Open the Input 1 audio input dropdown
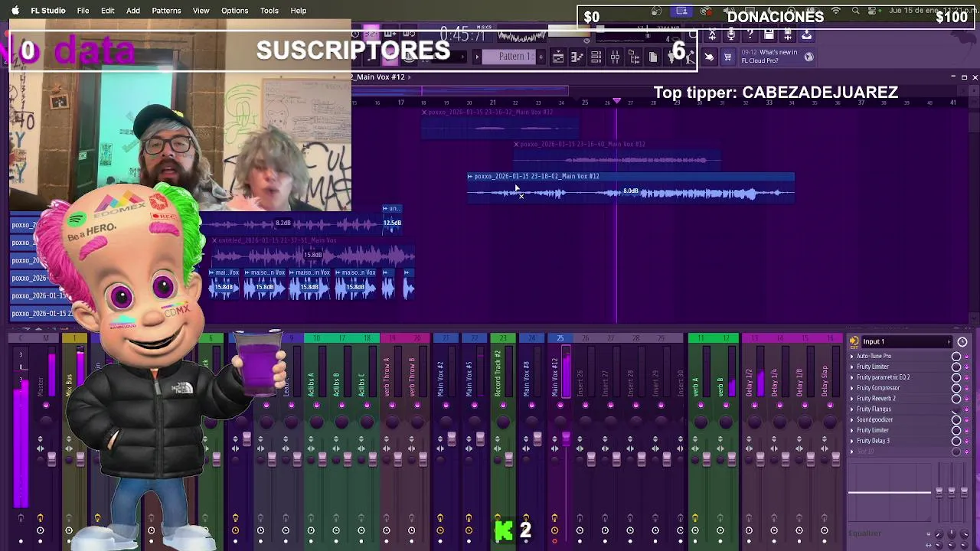The height and width of the screenshot is (551, 980). click(906, 342)
